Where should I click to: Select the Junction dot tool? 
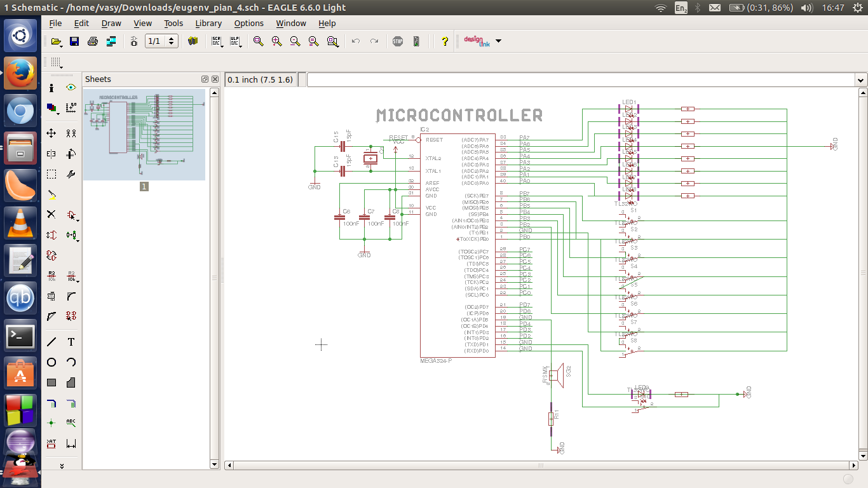coord(51,423)
